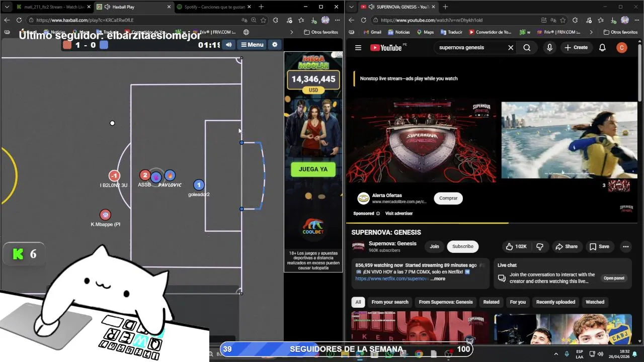Go to YouTube home via logo
The width and height of the screenshot is (644, 362).
(x=386, y=48)
